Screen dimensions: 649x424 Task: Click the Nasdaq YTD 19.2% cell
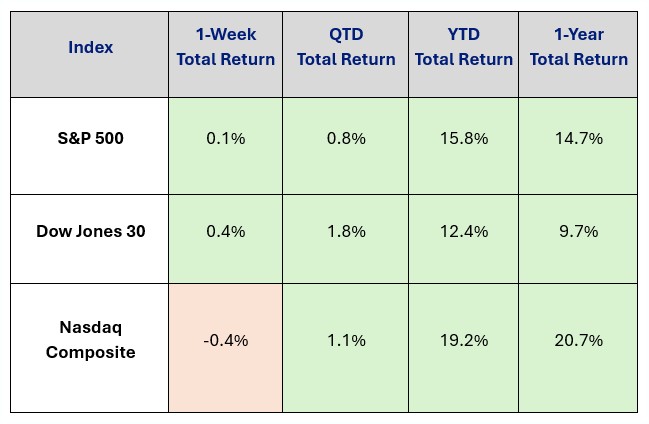(x=463, y=340)
